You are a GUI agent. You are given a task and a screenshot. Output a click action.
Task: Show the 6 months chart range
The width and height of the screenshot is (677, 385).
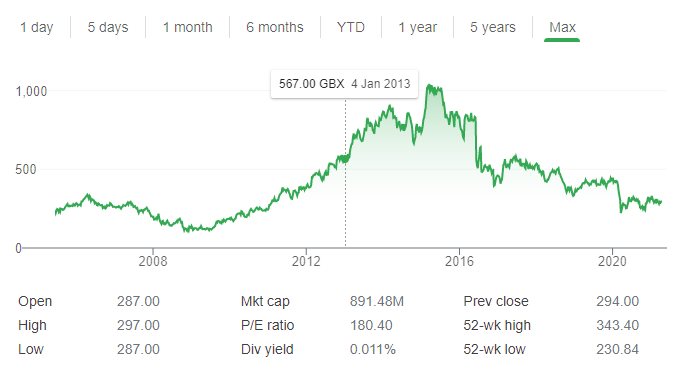click(275, 27)
